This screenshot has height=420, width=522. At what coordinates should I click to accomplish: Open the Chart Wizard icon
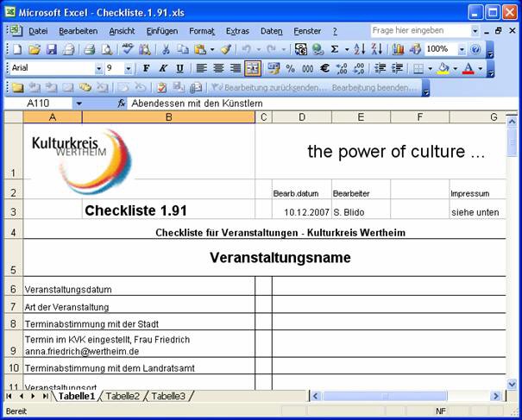click(398, 49)
